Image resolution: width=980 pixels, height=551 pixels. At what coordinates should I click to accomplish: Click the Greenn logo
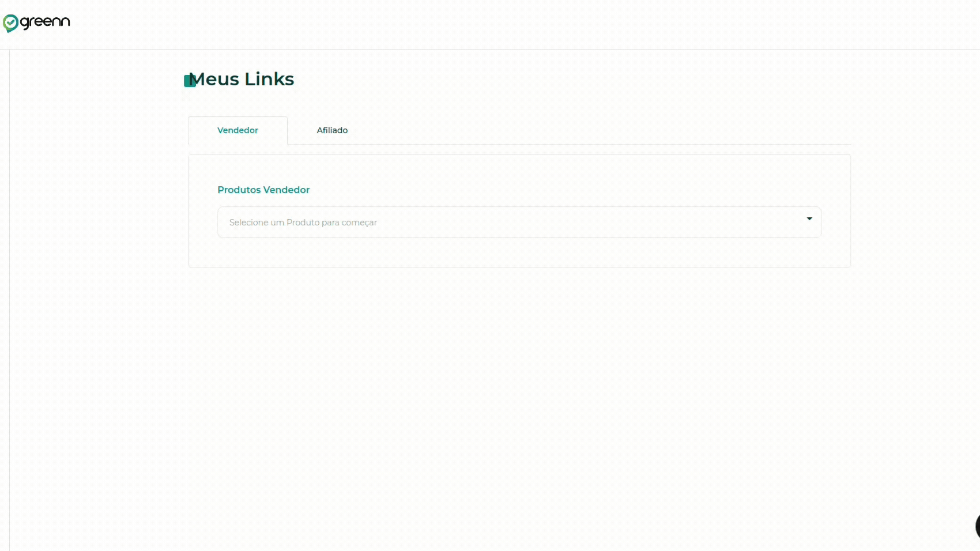(x=36, y=23)
